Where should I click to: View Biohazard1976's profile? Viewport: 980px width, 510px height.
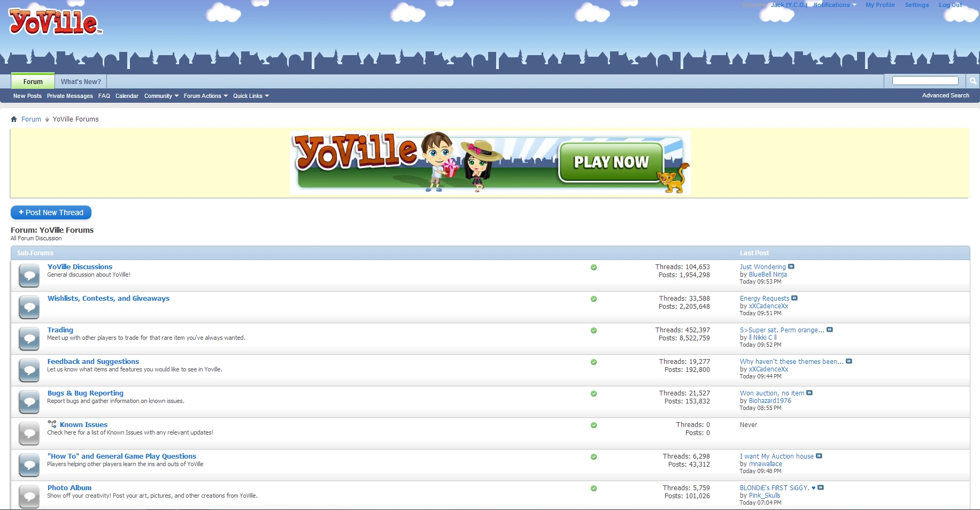(x=770, y=401)
